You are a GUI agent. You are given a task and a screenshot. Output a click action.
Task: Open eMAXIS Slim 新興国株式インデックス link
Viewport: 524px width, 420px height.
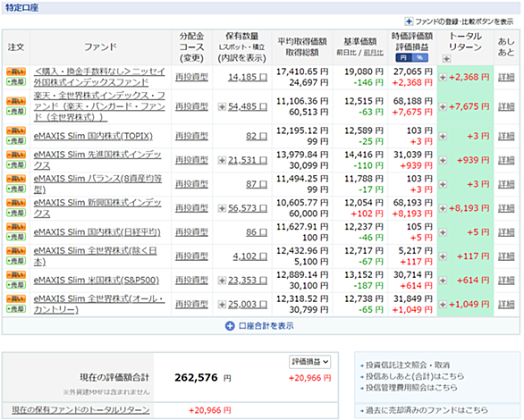pyautogui.click(x=97, y=208)
